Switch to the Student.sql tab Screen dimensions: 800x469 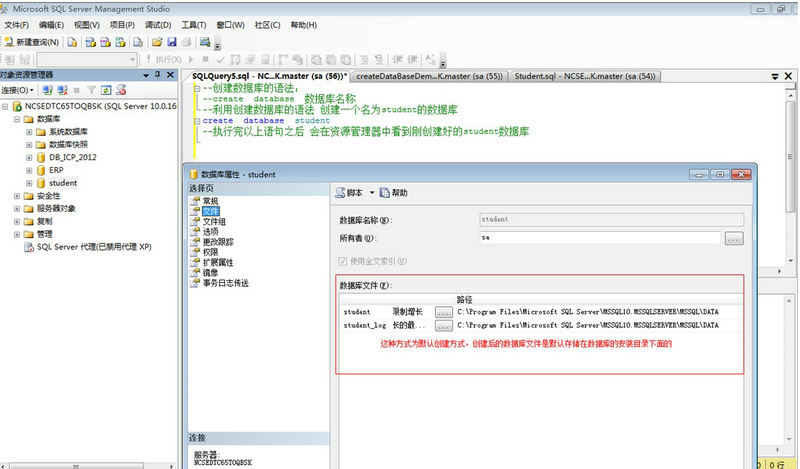pos(585,77)
